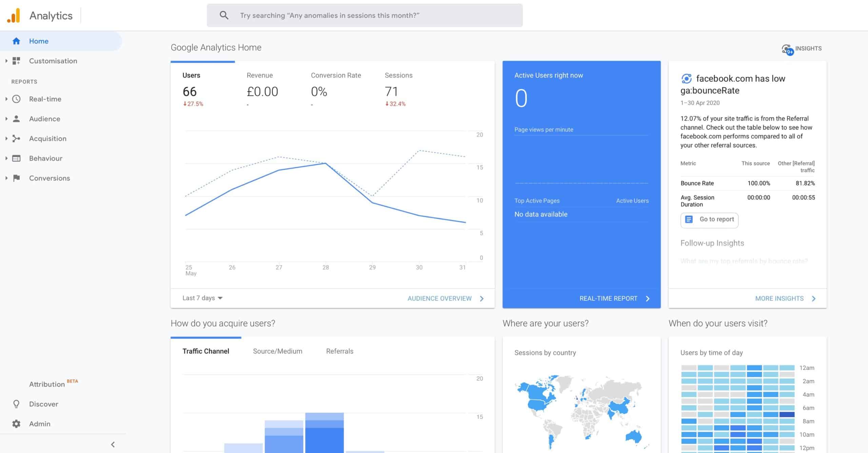Click the search magnifier icon
Screen dimensions: 868x453
(x=224, y=15)
